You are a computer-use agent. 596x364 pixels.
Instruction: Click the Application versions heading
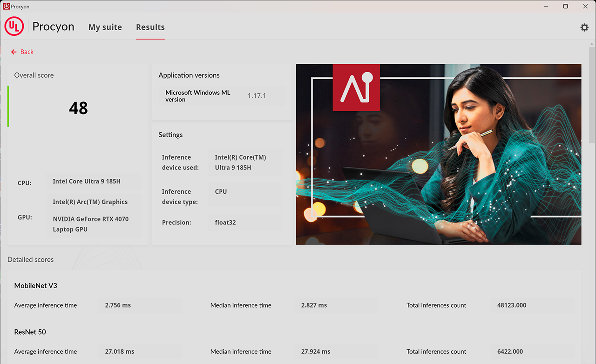click(189, 75)
